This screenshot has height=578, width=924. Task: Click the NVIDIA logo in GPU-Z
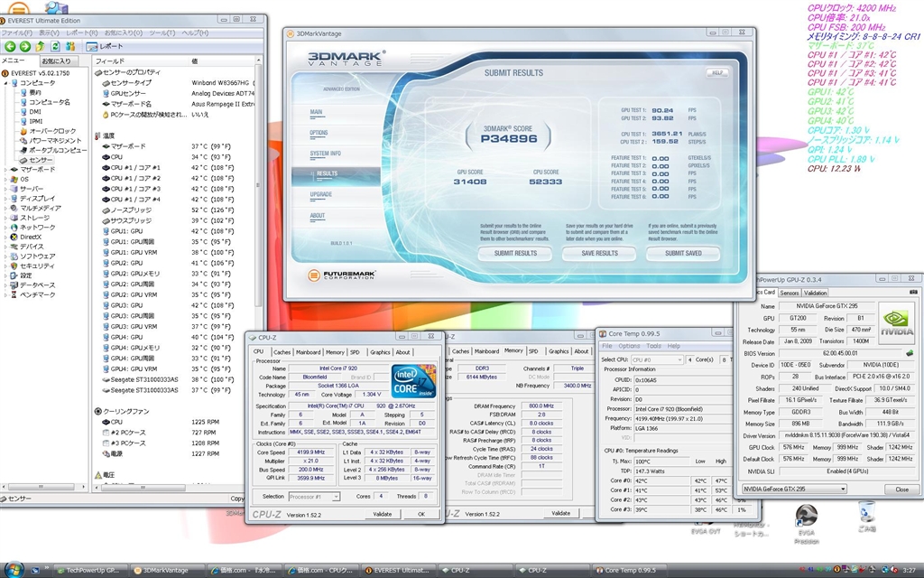[x=896, y=322]
